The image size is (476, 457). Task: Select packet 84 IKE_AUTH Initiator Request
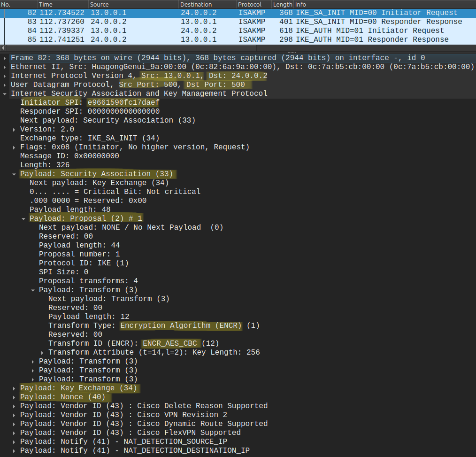[x=238, y=31]
